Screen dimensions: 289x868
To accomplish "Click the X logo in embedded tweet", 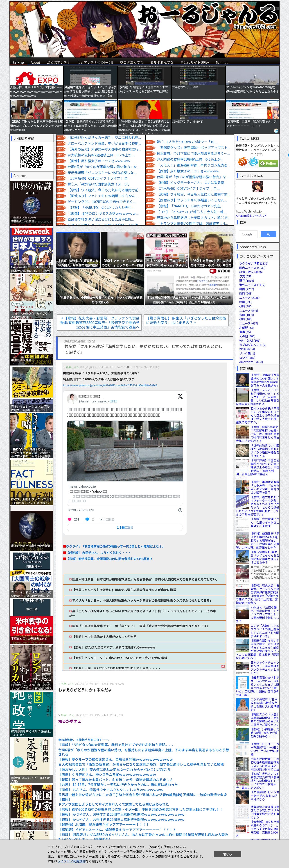I will coord(180,396).
